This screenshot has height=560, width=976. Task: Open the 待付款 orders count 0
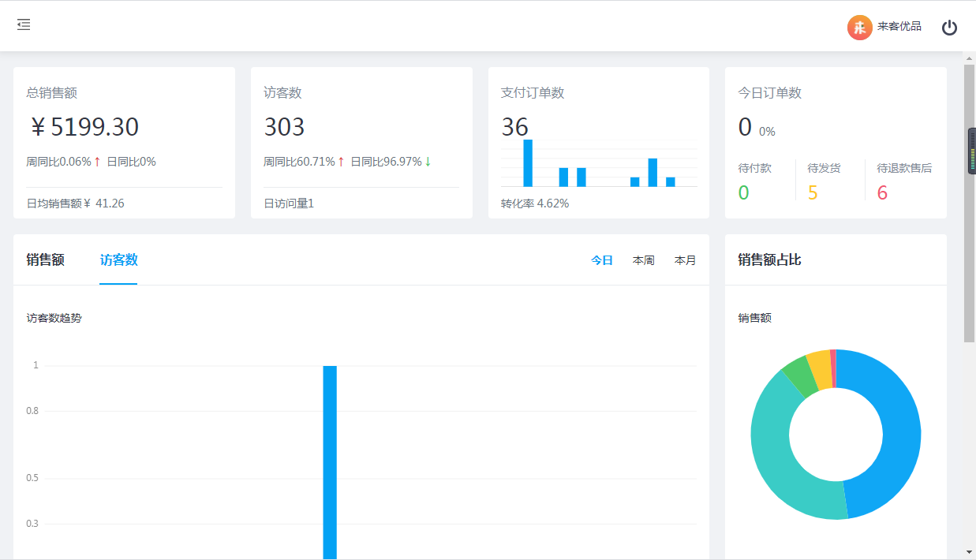click(743, 192)
